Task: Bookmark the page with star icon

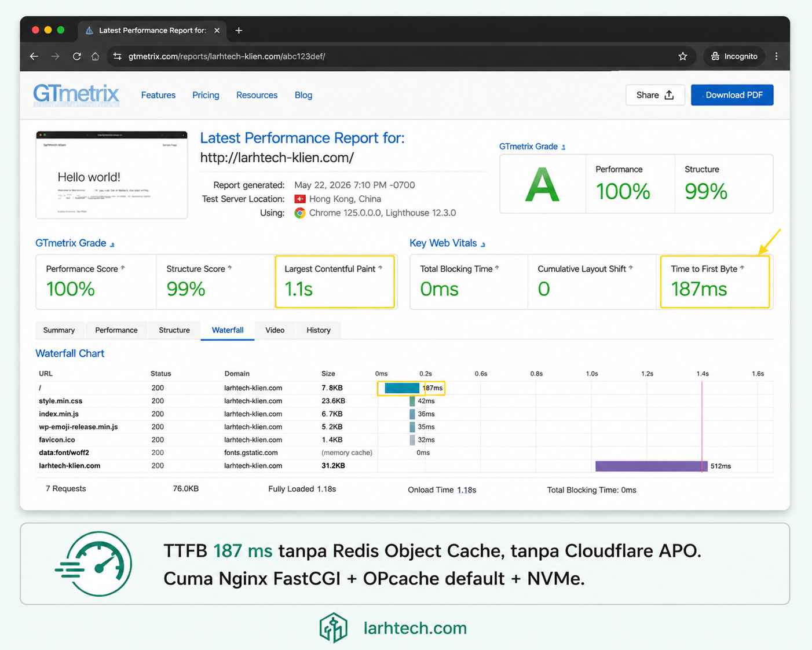Action: [683, 56]
